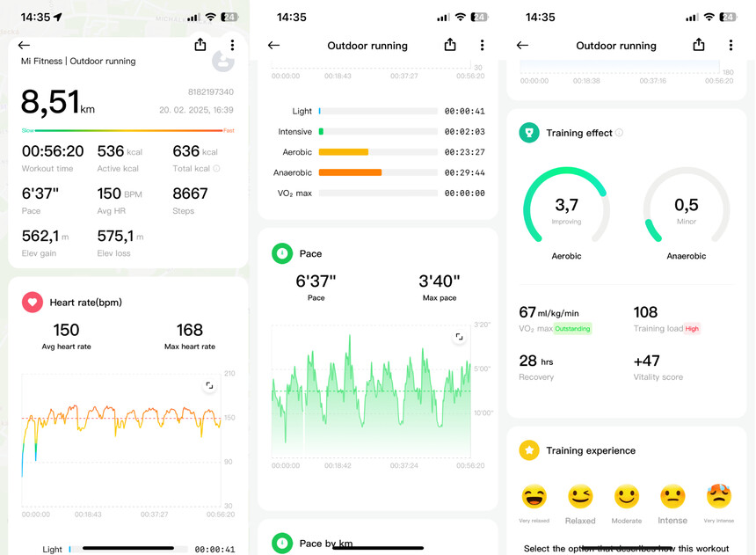Tap the red heart icon for Heart rate
Screen dimensions: 756x555
[x=33, y=302]
